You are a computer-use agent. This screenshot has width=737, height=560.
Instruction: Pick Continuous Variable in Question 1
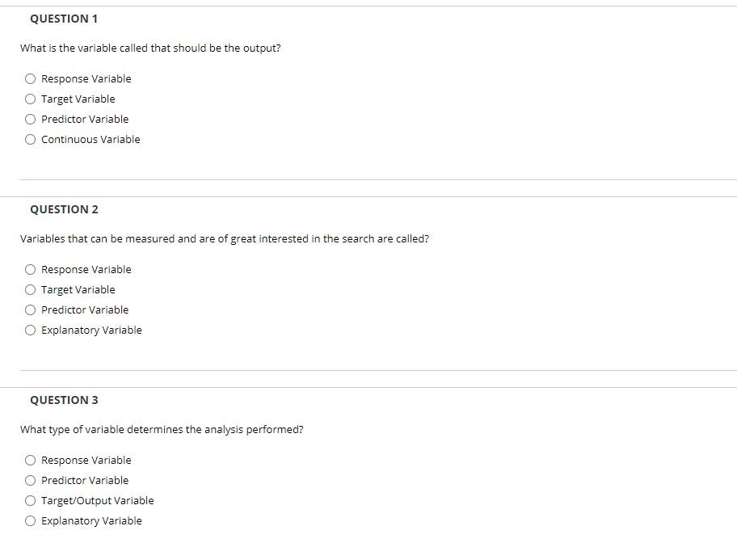tap(31, 139)
